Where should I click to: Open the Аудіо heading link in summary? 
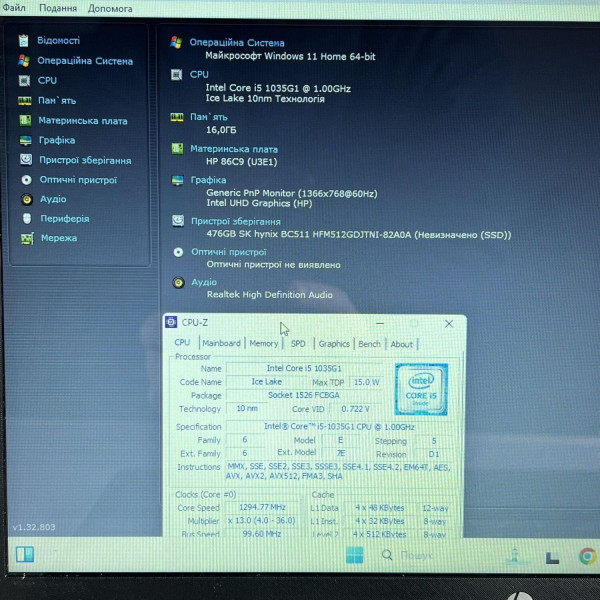tap(204, 282)
